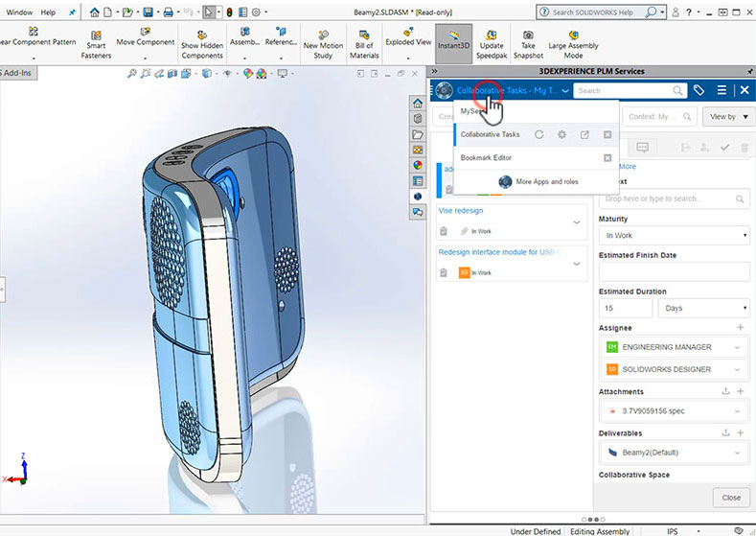Click the Update Speedpak icon
Image resolution: width=756 pixels, height=536 pixels.
tap(492, 43)
